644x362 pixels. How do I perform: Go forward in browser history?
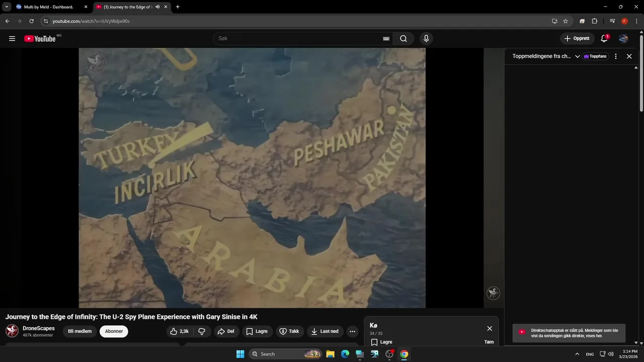click(x=19, y=21)
